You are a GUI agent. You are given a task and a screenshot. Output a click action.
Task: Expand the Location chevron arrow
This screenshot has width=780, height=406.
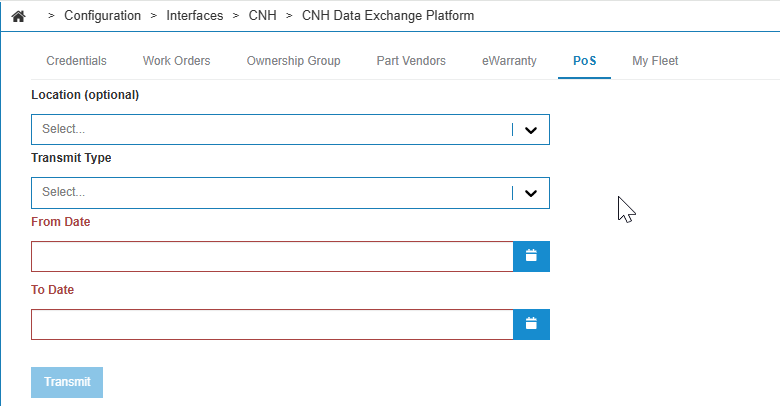pos(531,130)
